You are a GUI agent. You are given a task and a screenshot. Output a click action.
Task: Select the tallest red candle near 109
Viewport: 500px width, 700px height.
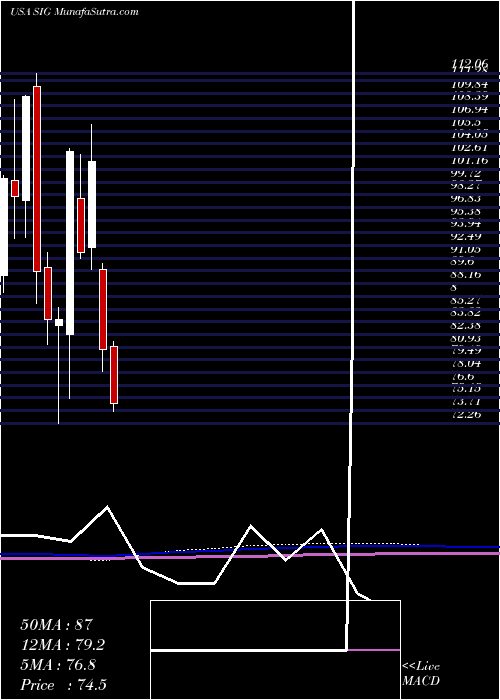point(37,179)
